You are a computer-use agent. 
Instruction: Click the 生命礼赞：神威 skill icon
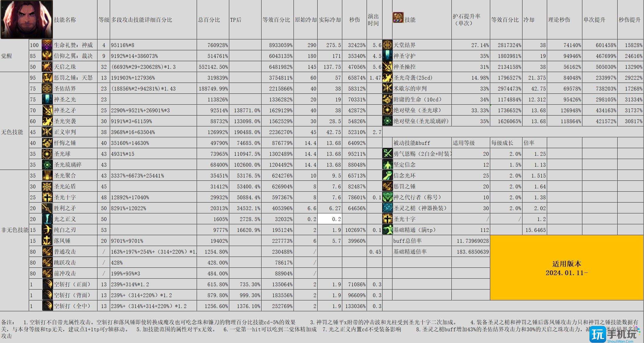pos(47,45)
